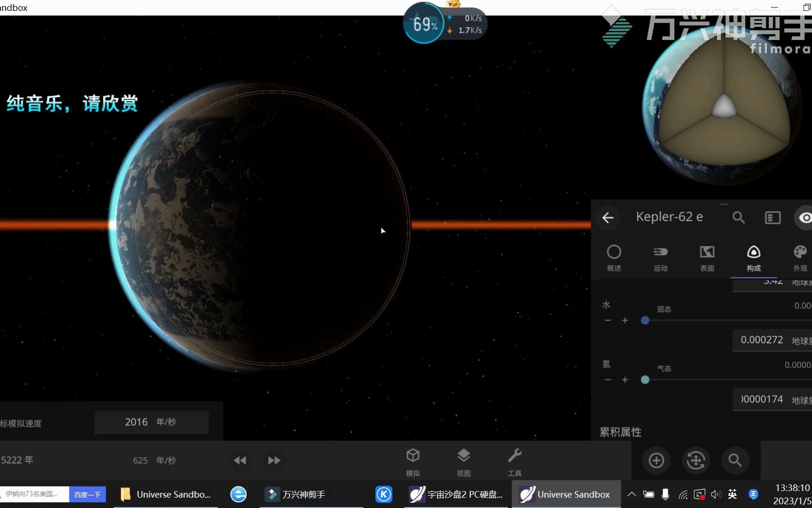This screenshot has height=508, width=812.
Task: Select the 构成 composition tab
Action: coord(753,258)
